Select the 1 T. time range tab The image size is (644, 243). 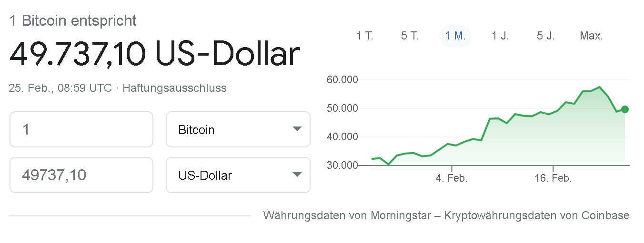tap(365, 36)
